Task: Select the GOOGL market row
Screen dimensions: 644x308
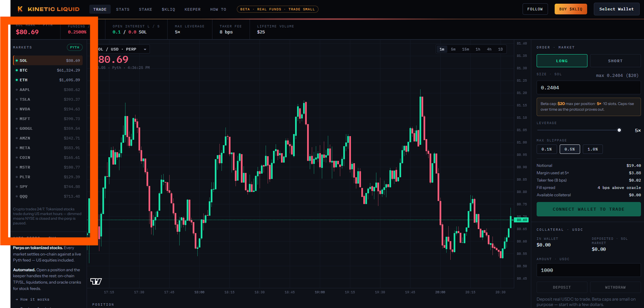Action: click(x=48, y=128)
